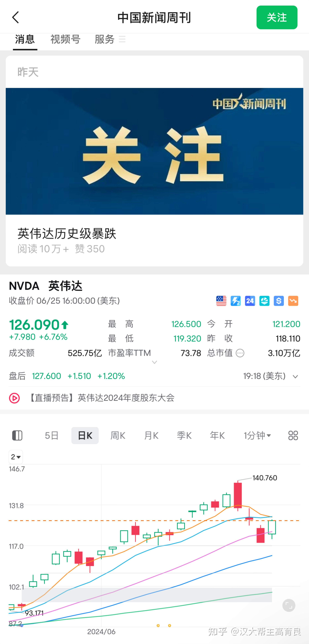Tap the back arrow icon

15,17
